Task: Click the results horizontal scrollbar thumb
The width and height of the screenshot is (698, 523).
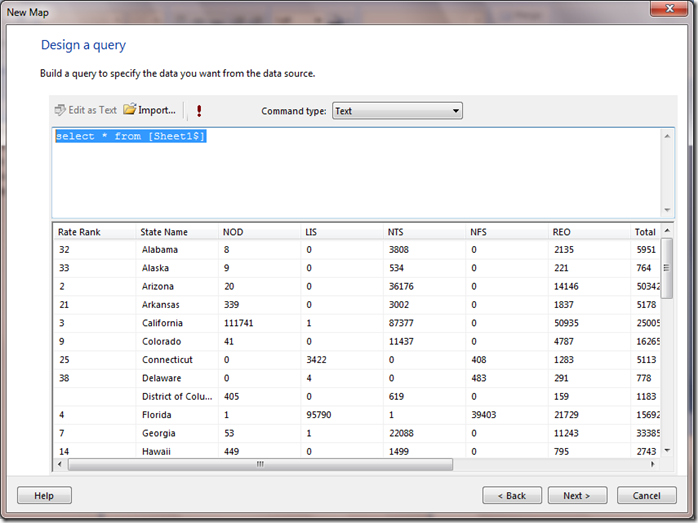Action: (260, 464)
